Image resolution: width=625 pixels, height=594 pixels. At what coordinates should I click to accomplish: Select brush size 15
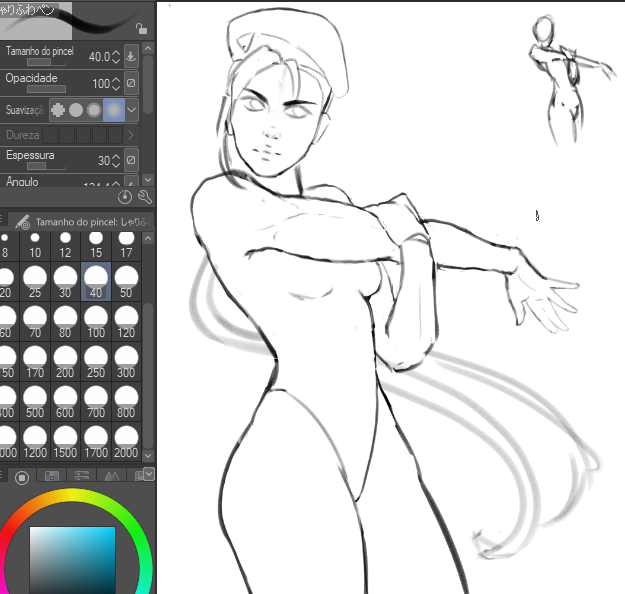click(x=96, y=246)
